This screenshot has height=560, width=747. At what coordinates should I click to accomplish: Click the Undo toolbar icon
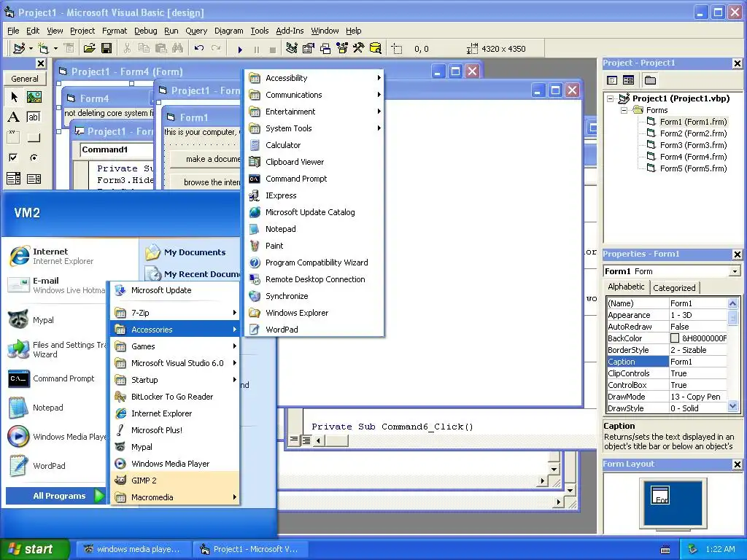click(x=199, y=49)
